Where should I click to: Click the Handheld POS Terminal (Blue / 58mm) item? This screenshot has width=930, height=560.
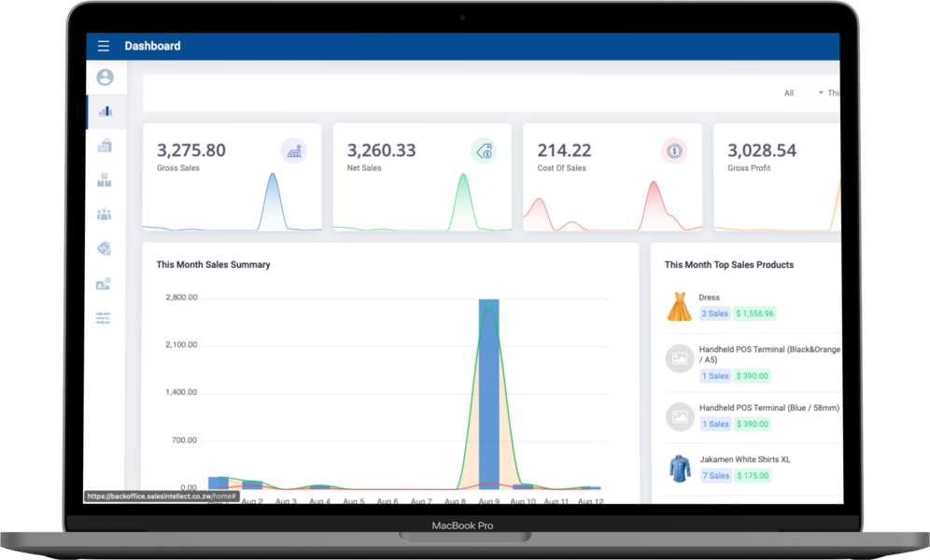coord(768,408)
